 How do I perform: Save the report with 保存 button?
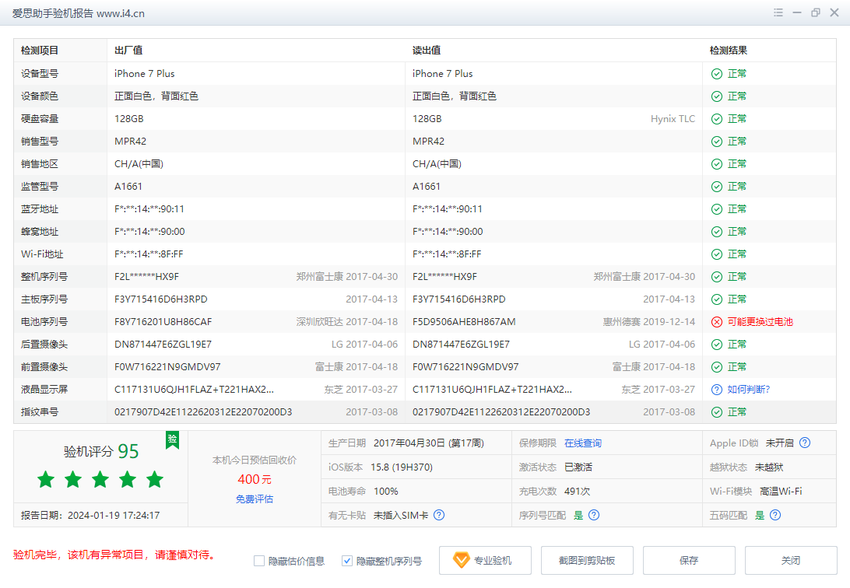[689, 560]
